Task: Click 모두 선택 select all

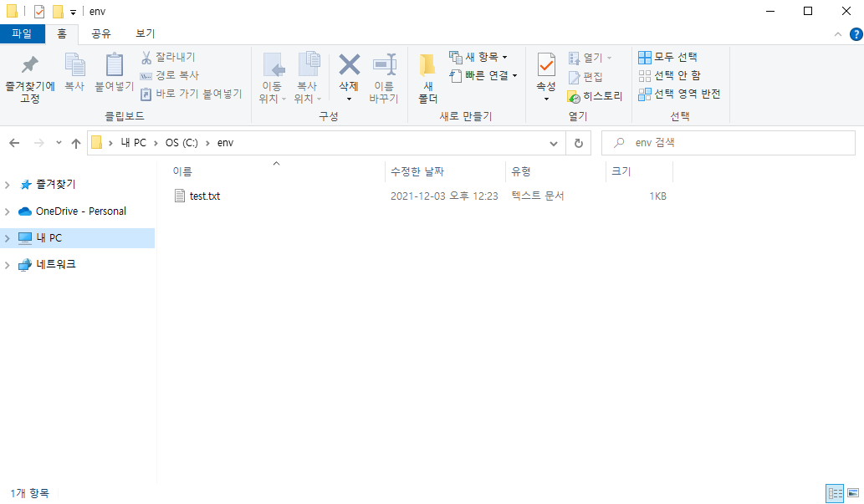Action: tap(667, 58)
